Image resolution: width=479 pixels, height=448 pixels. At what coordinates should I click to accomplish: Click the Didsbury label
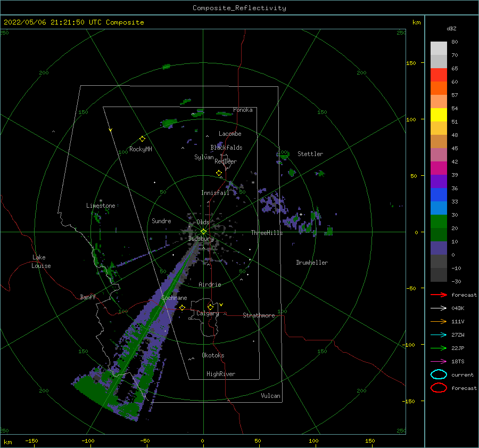click(x=201, y=239)
